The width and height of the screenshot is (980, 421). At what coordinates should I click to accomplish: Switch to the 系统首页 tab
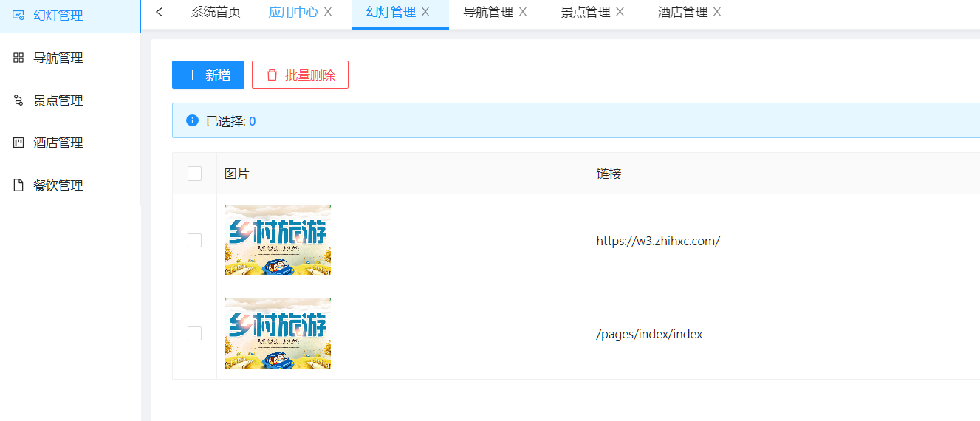coord(215,12)
